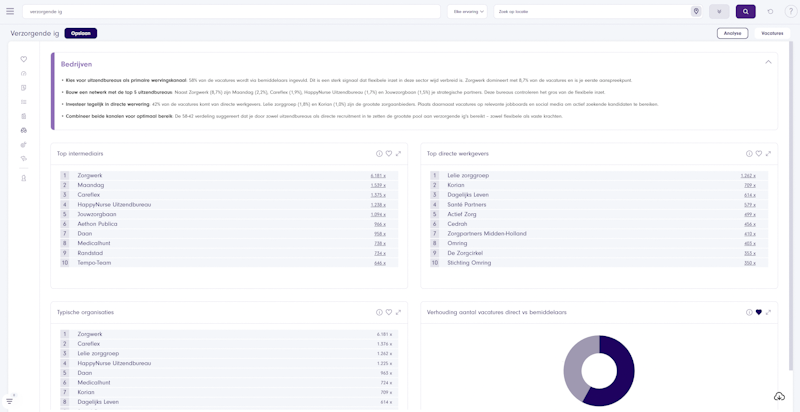Expand Top directe werkgevers panel fullscreen

[x=769, y=153]
